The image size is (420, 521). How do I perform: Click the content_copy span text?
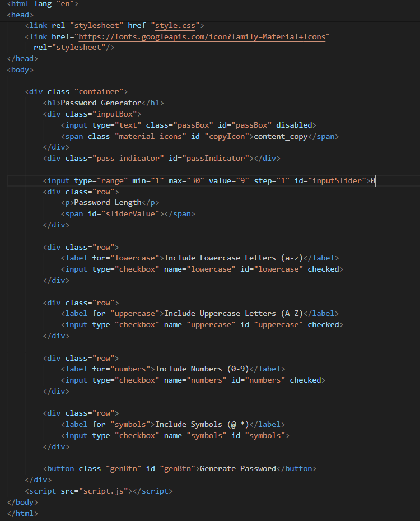281,136
